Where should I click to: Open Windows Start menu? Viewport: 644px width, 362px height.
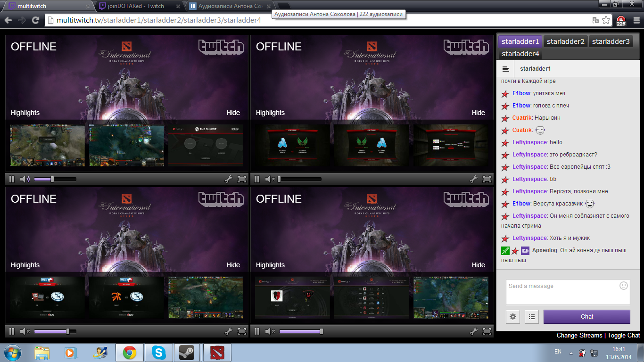click(13, 353)
